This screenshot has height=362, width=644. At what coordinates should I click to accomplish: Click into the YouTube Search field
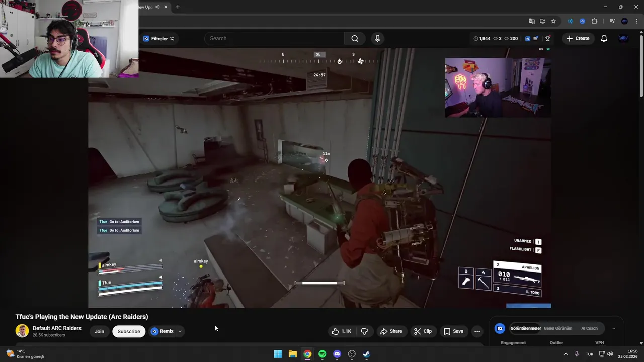[274, 39]
